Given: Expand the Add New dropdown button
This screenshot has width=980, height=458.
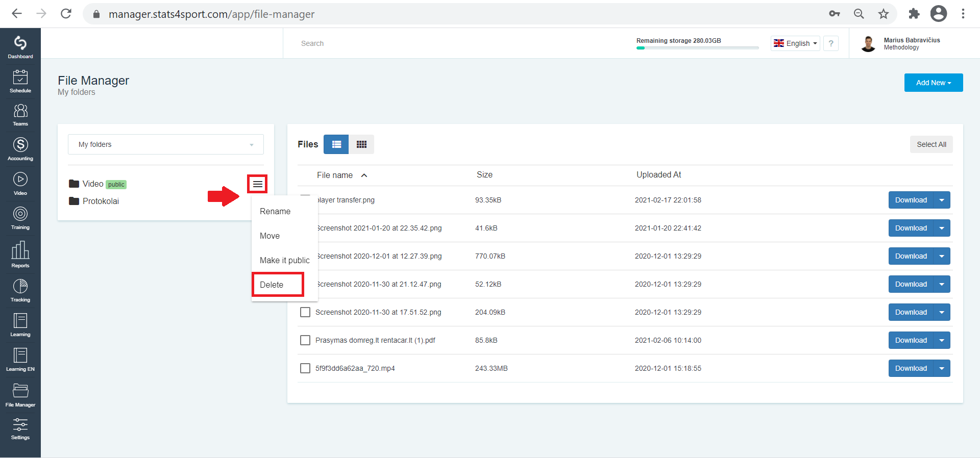Looking at the screenshot, I should coord(934,83).
